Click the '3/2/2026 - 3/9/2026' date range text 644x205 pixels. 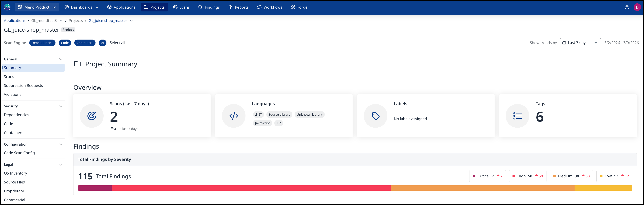click(621, 43)
